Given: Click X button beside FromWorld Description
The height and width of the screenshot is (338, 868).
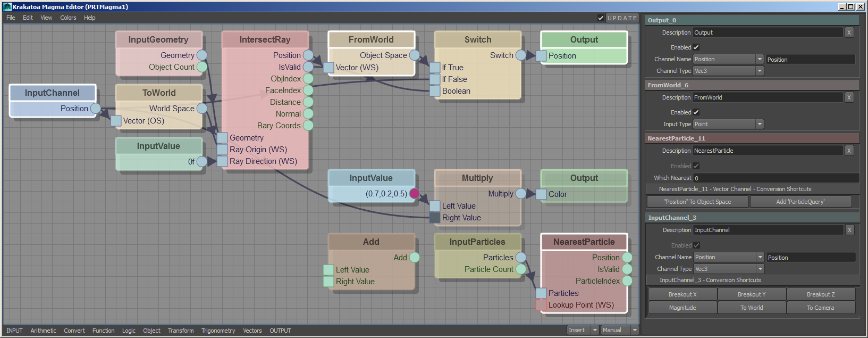Looking at the screenshot, I should click(x=849, y=97).
